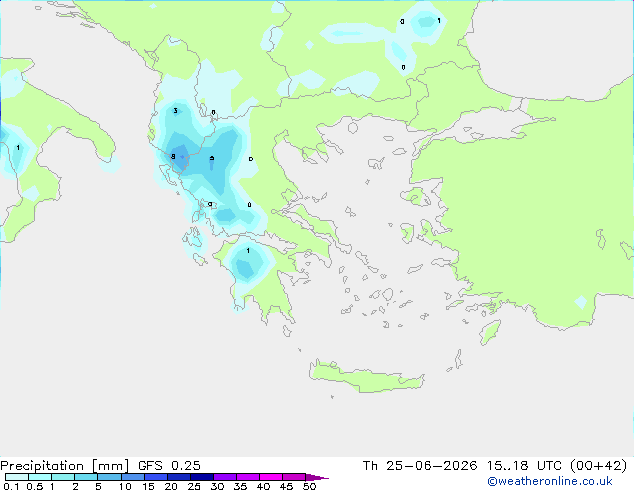The height and width of the screenshot is (490, 634).
Task: Open the weatheronline.co.uk copyright link
Action: [x=550, y=481]
